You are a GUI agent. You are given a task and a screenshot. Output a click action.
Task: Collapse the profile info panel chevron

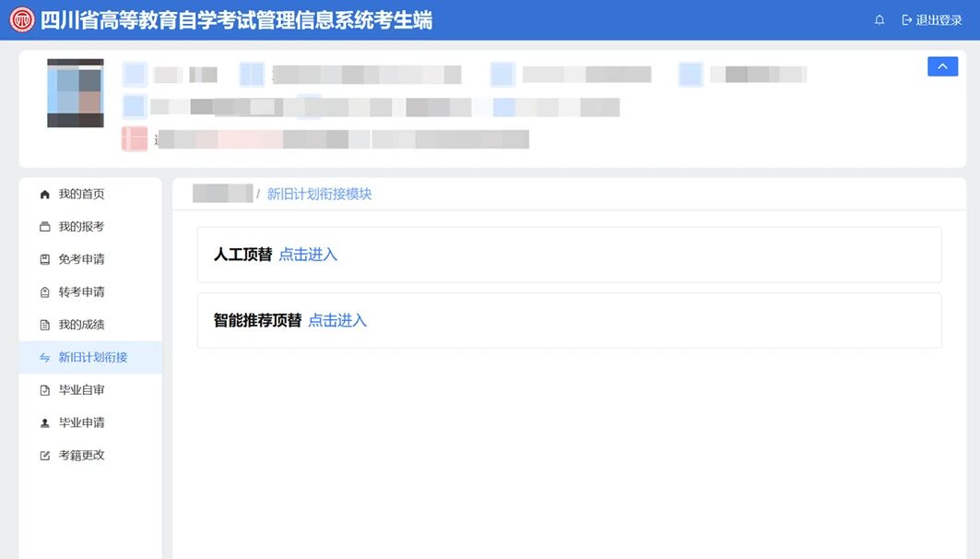point(942,66)
